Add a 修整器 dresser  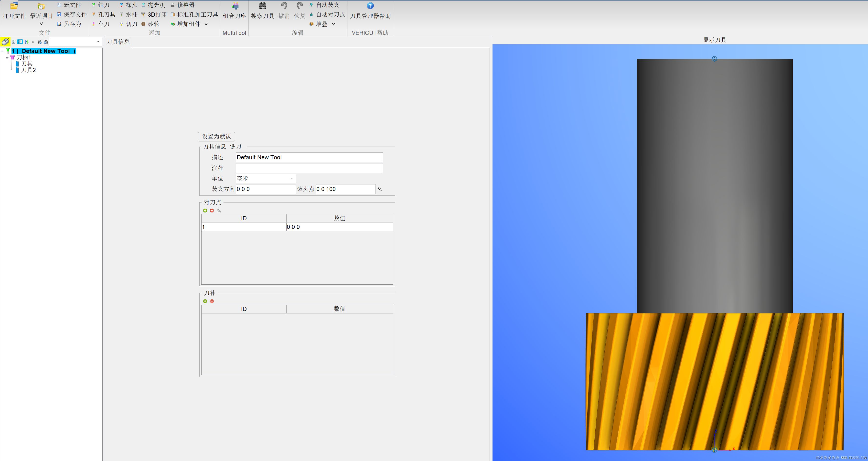point(183,5)
